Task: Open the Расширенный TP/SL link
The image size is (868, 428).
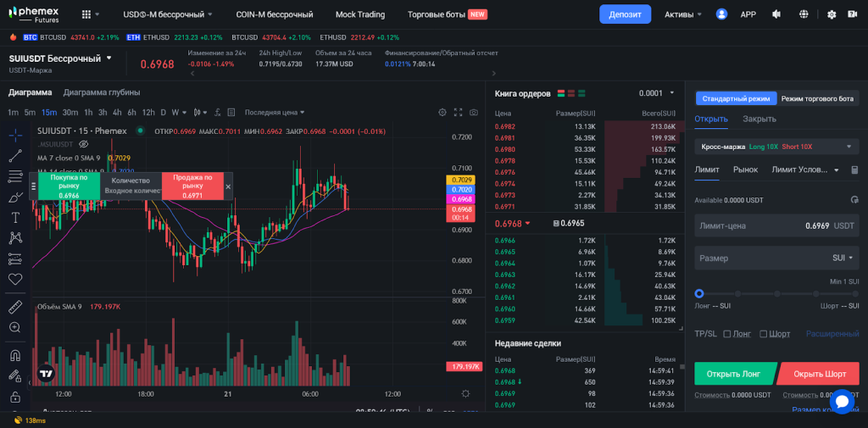Action: 832,334
